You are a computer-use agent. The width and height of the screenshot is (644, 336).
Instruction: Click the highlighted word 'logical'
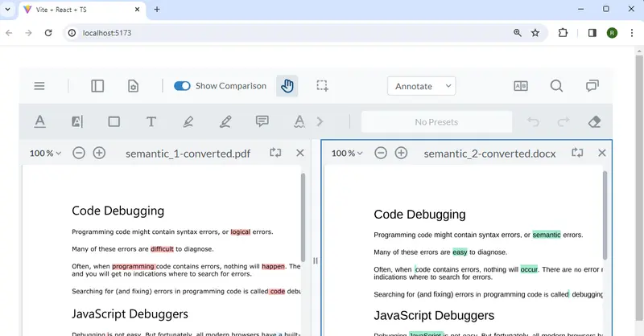[x=240, y=232]
